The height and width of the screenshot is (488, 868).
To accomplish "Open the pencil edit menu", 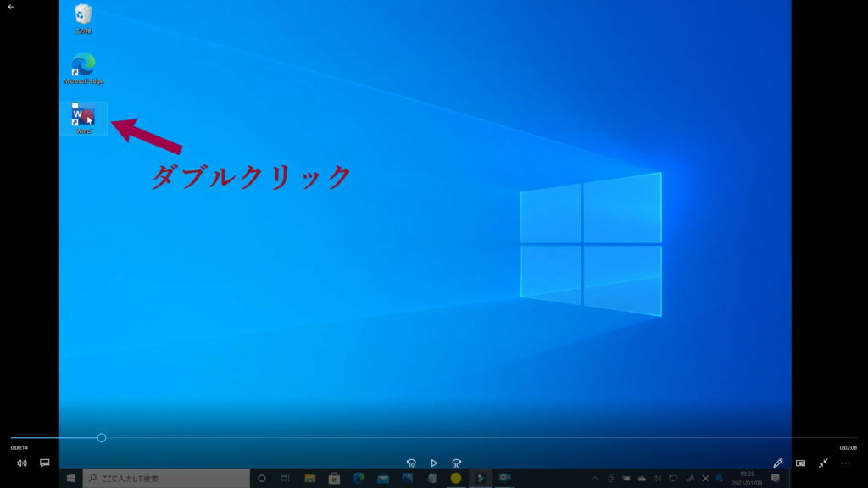I will [778, 463].
